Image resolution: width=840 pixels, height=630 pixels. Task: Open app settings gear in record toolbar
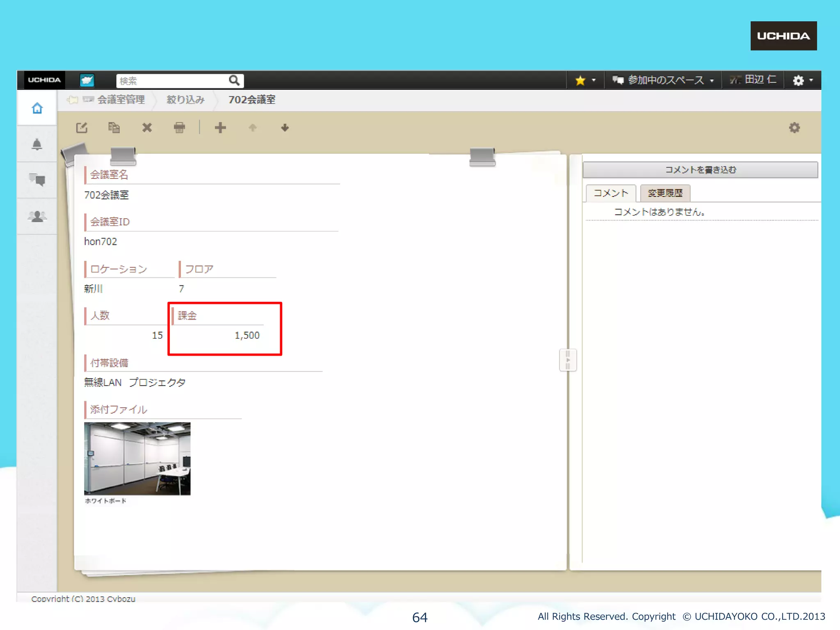[794, 128]
